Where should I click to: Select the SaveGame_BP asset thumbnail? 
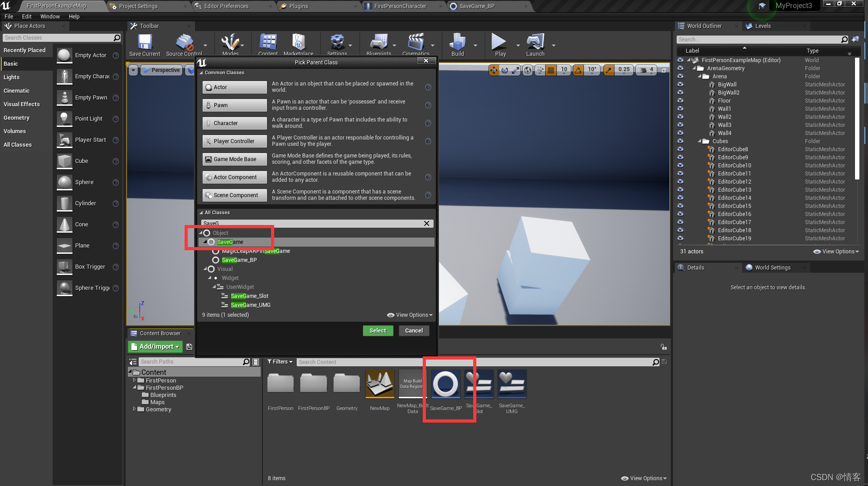click(x=446, y=384)
